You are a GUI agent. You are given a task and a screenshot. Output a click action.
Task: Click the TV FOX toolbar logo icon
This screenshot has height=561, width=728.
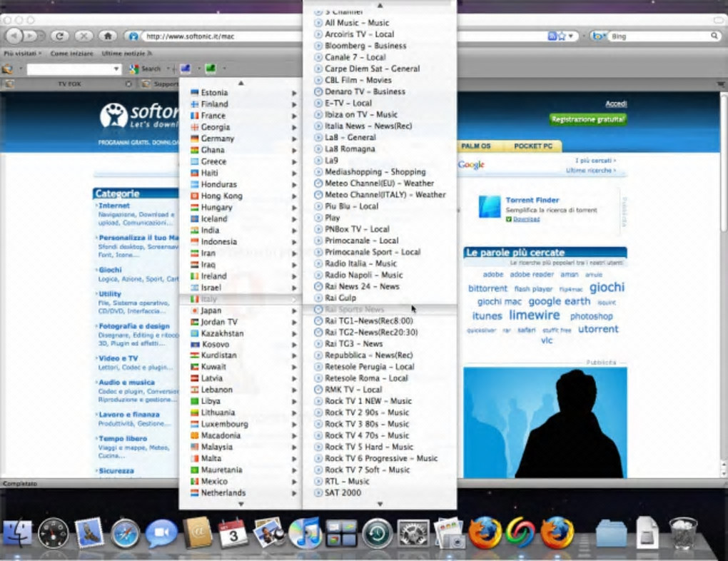click(7, 69)
